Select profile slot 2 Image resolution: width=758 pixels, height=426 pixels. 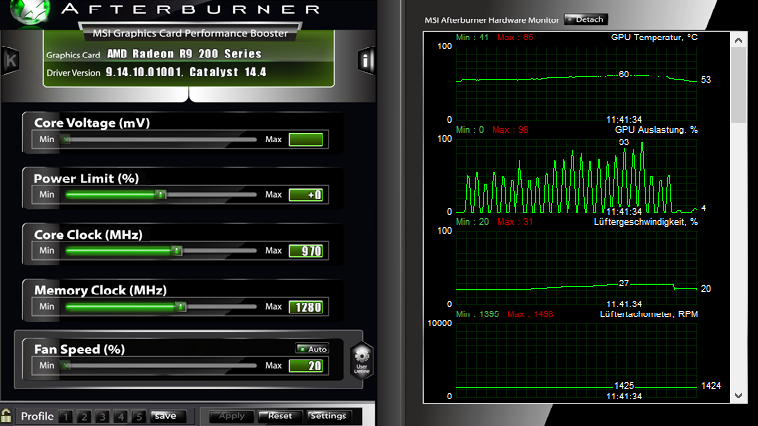(x=84, y=416)
